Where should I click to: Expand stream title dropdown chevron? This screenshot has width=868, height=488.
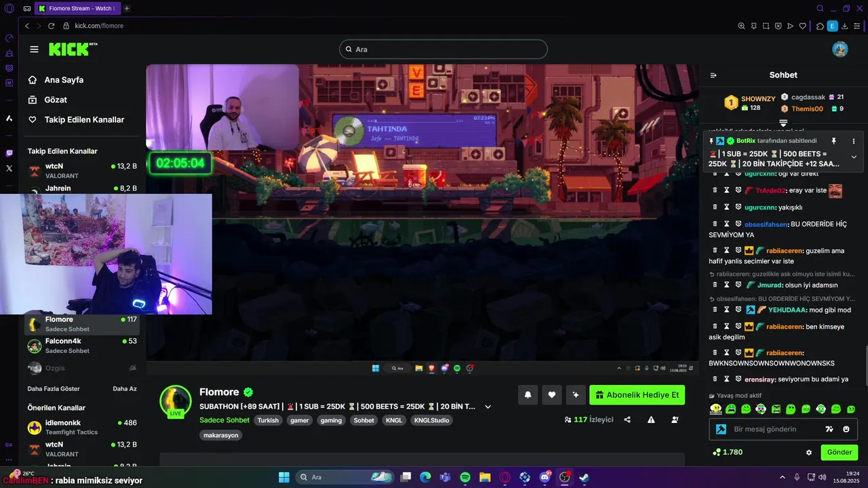click(x=488, y=407)
